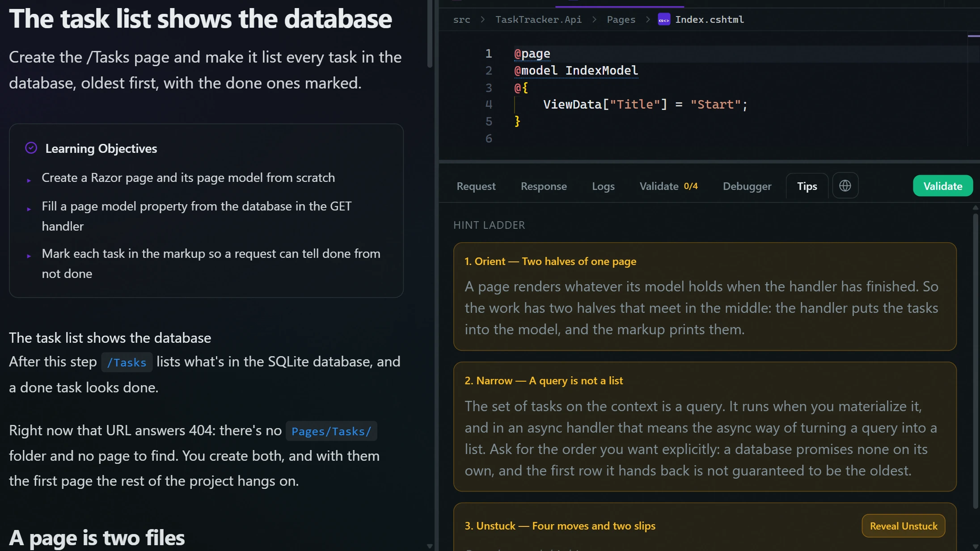Open the Validate 0/4 tab
The image size is (980, 551).
pos(668,186)
